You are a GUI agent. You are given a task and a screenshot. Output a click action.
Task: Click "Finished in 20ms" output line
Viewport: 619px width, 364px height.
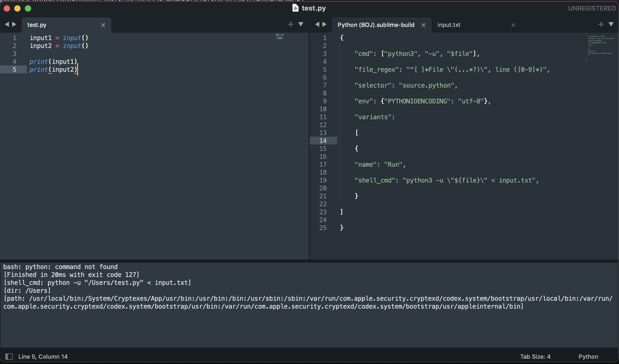point(71,275)
